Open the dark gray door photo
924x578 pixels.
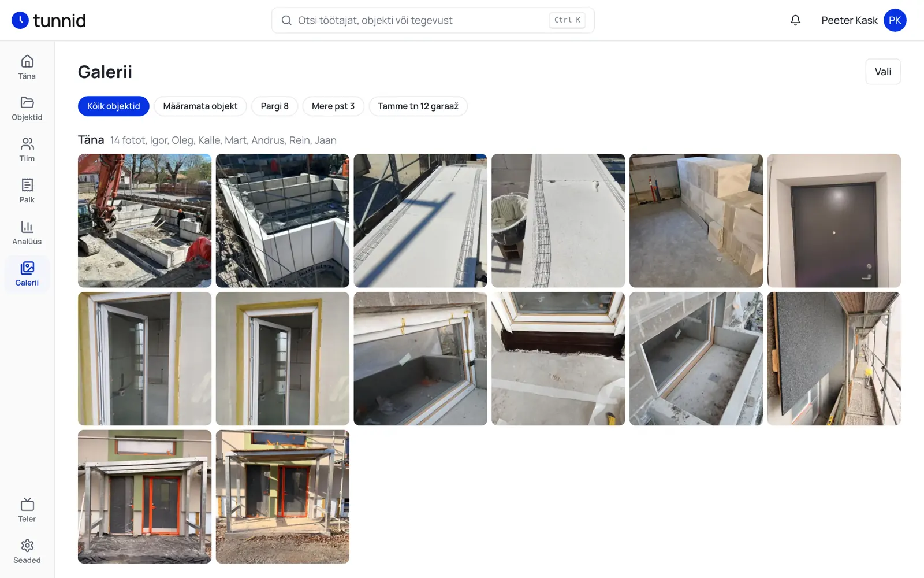coord(834,221)
